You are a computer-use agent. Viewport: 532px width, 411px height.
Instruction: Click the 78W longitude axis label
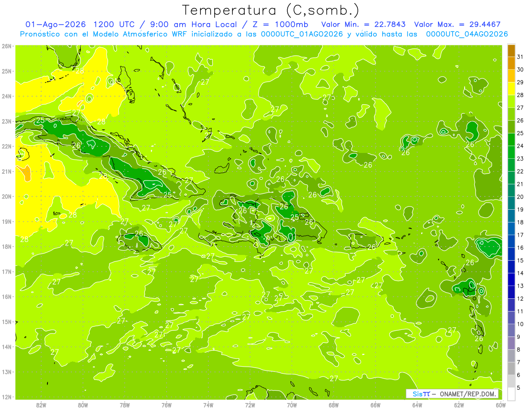pos(125,405)
